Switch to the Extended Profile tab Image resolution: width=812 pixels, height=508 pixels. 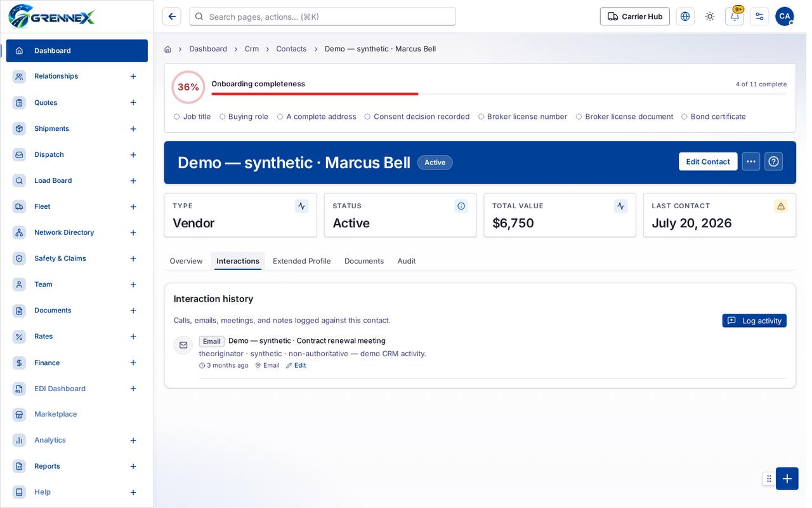point(302,261)
